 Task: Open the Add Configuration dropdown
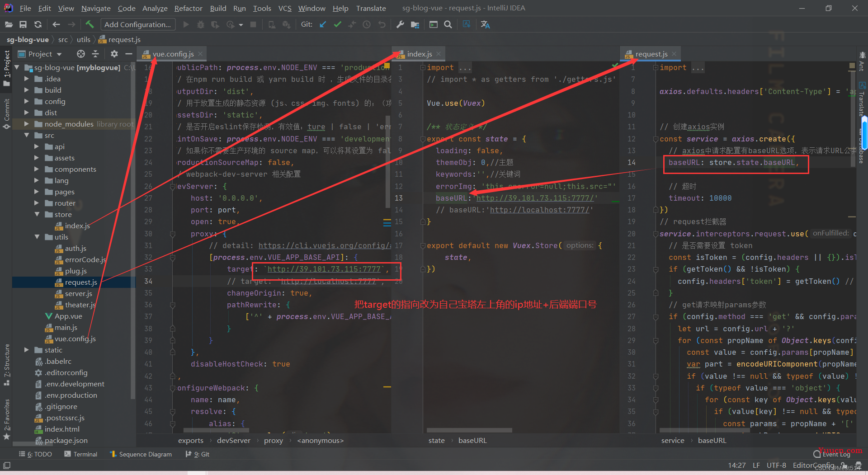click(137, 24)
